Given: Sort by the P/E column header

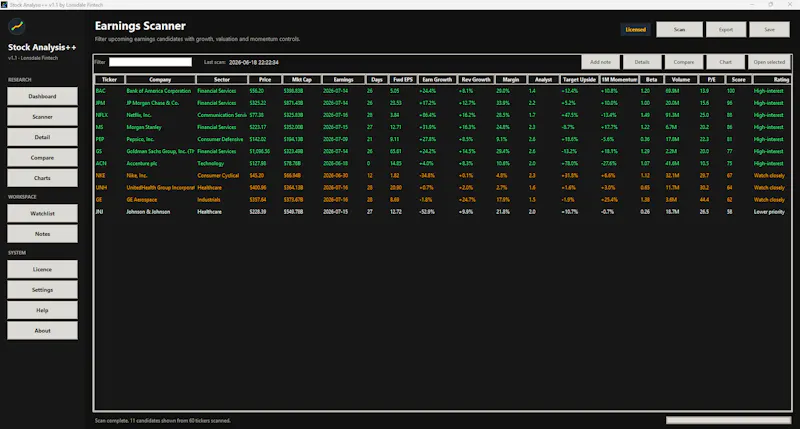Looking at the screenshot, I should (x=711, y=80).
